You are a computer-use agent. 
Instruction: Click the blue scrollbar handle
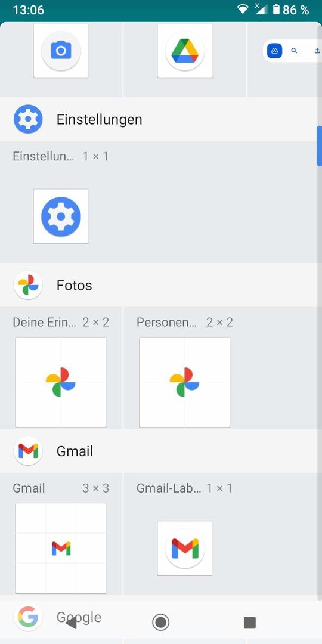tap(319, 146)
